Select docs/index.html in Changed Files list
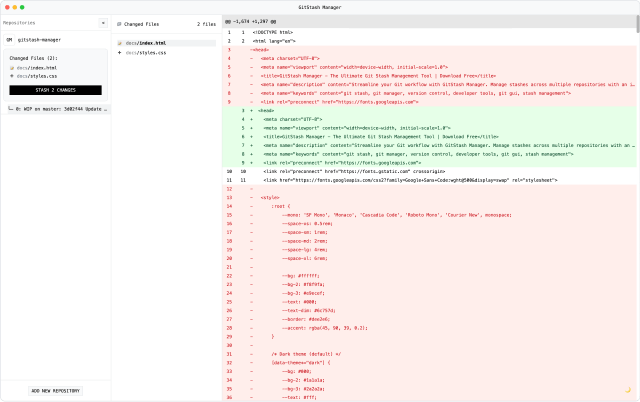This screenshot has width=640, height=402. pos(166,43)
